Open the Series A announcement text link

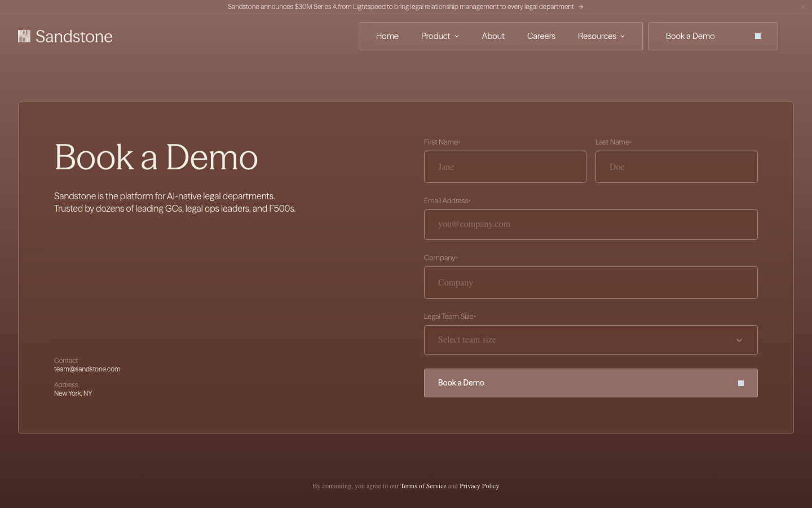[400, 7]
